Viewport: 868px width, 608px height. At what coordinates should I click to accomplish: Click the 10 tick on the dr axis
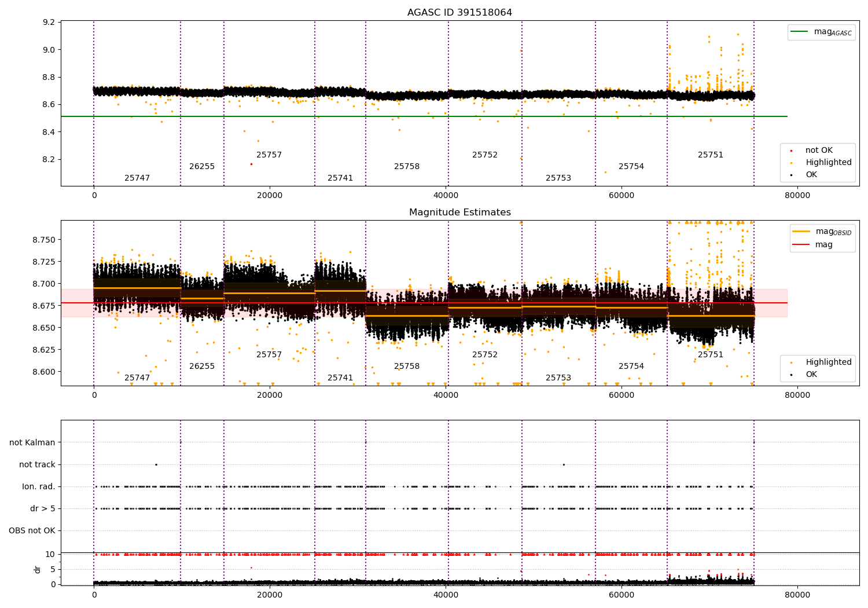pyautogui.click(x=50, y=554)
